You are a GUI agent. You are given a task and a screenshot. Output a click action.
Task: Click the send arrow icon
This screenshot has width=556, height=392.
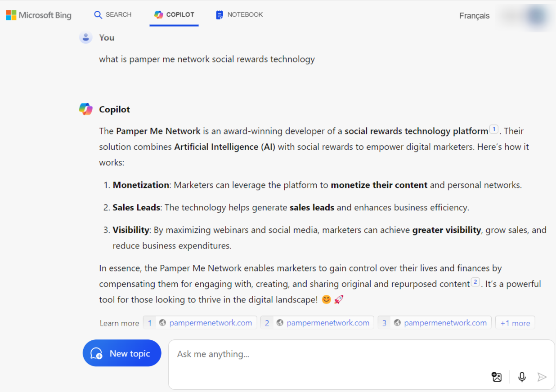pyautogui.click(x=542, y=377)
